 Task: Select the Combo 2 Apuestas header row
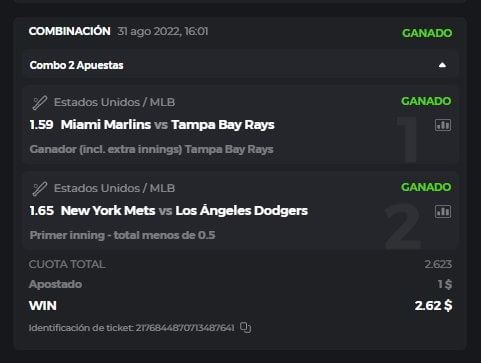tap(240, 65)
